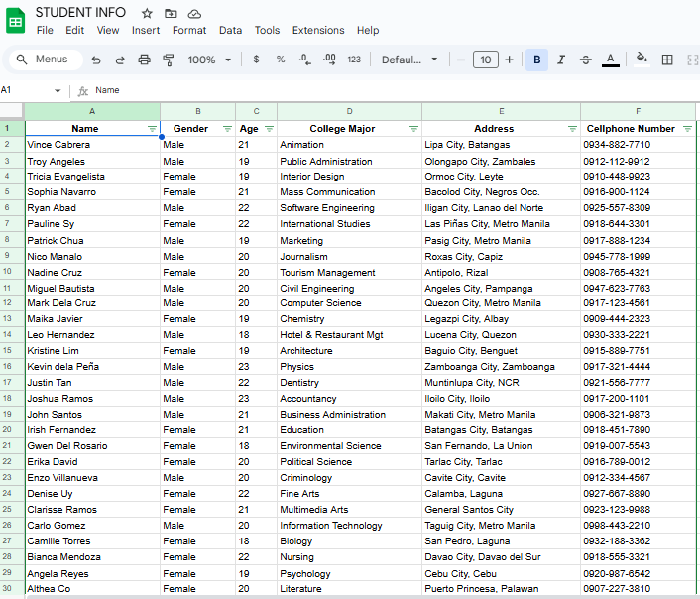
Task: Open the Insert menu
Action: (146, 30)
